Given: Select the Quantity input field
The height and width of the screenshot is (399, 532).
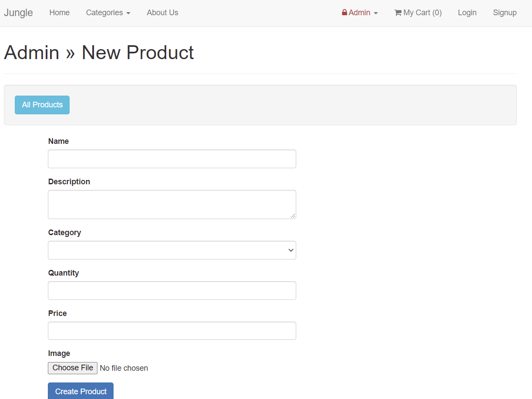Looking at the screenshot, I should pos(172,290).
